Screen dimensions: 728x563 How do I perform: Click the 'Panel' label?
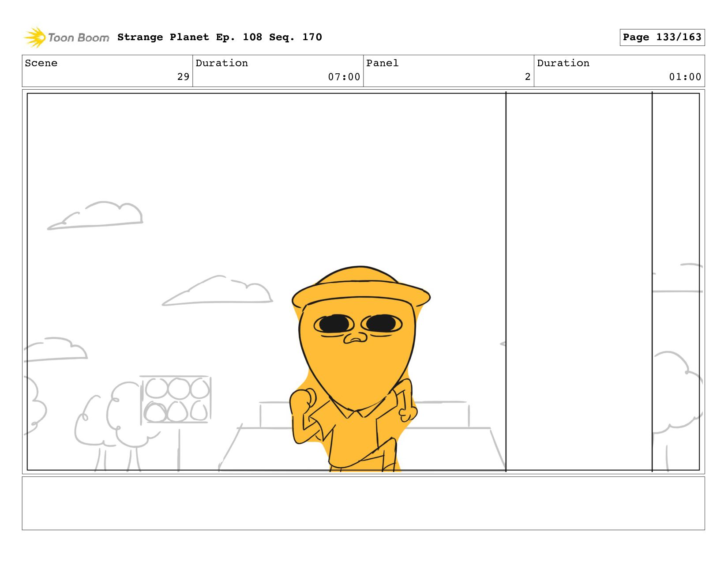click(x=382, y=63)
